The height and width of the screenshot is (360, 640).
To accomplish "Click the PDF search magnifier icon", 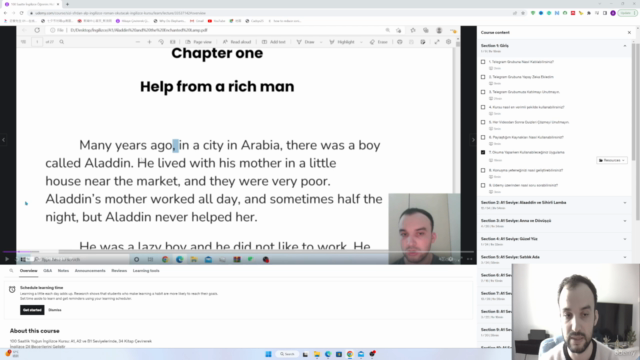I will click(x=62, y=42).
